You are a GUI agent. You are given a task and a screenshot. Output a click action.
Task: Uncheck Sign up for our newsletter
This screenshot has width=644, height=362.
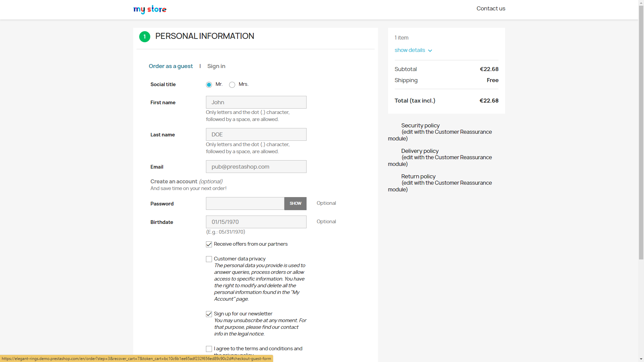209,314
